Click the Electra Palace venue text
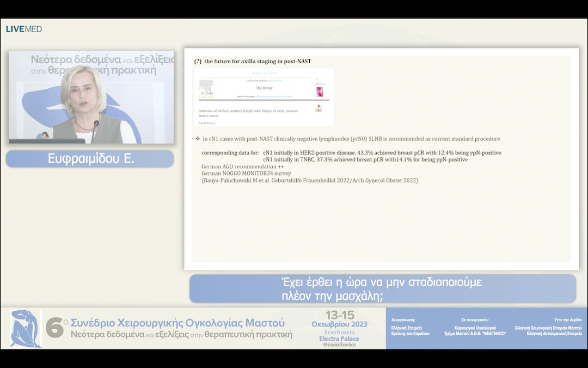Image resolution: width=588 pixels, height=368 pixels. coord(339,339)
